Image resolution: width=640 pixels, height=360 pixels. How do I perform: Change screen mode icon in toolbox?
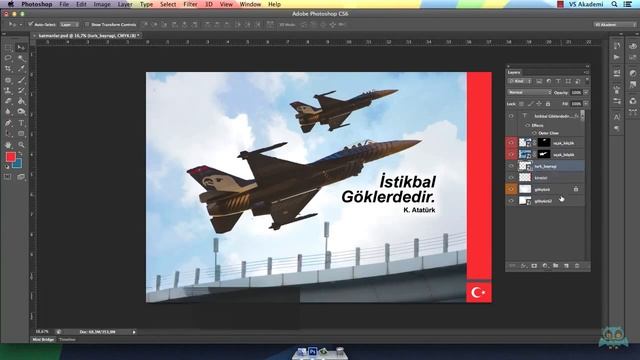pos(21,177)
